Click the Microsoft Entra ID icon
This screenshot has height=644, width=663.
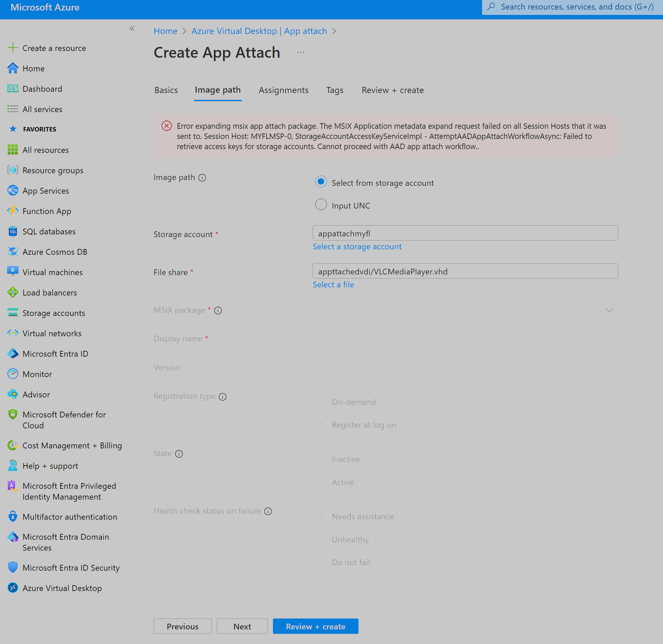coord(13,353)
